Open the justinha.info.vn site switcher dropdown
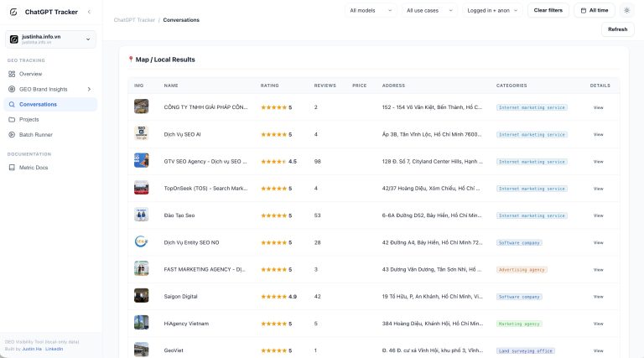 point(50,39)
